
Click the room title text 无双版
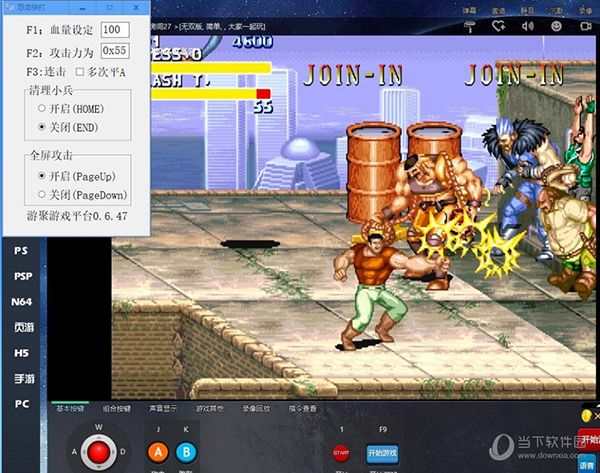point(192,26)
